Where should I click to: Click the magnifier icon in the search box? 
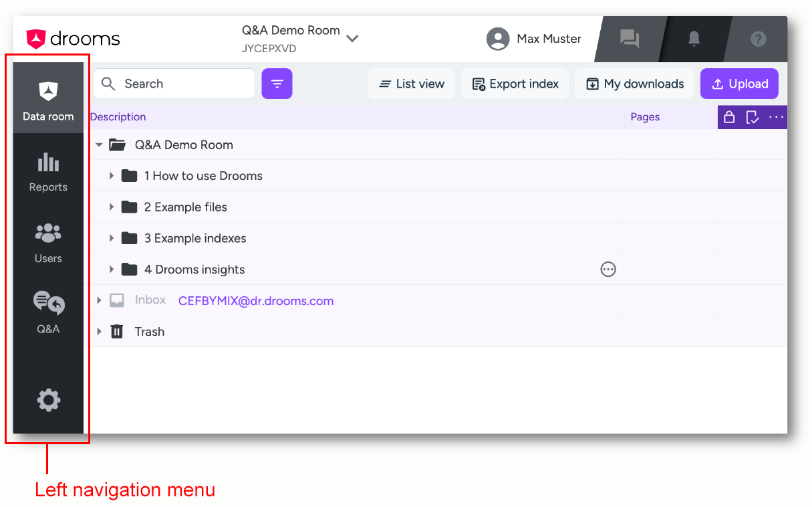pos(108,84)
